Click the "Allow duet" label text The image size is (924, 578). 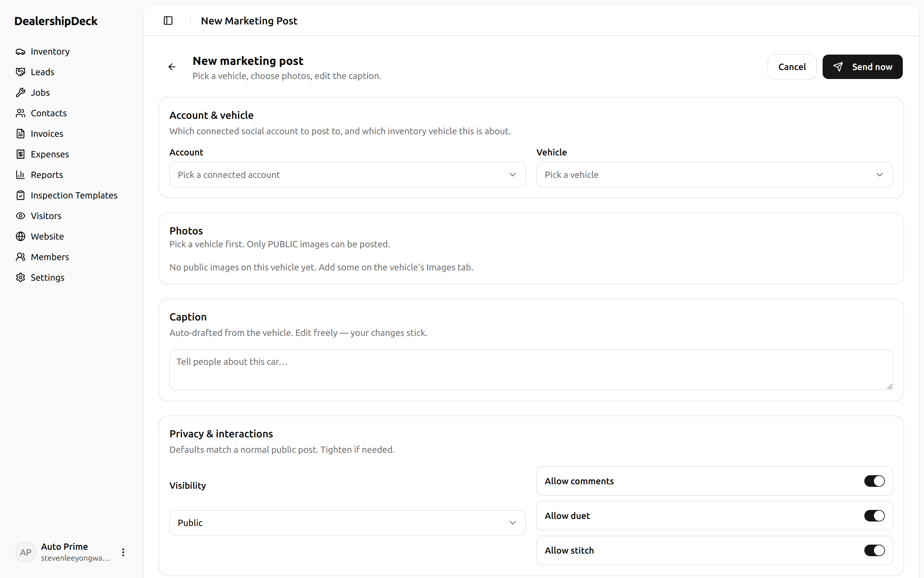tap(567, 516)
